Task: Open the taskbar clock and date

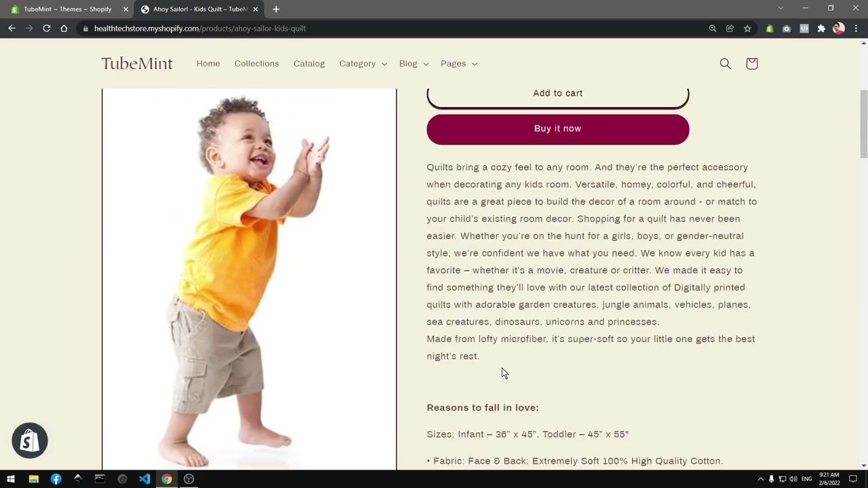Action: coord(829,479)
